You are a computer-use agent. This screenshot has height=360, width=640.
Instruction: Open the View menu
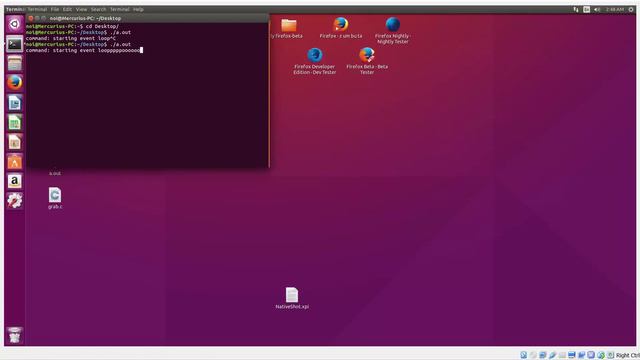(x=81, y=9)
